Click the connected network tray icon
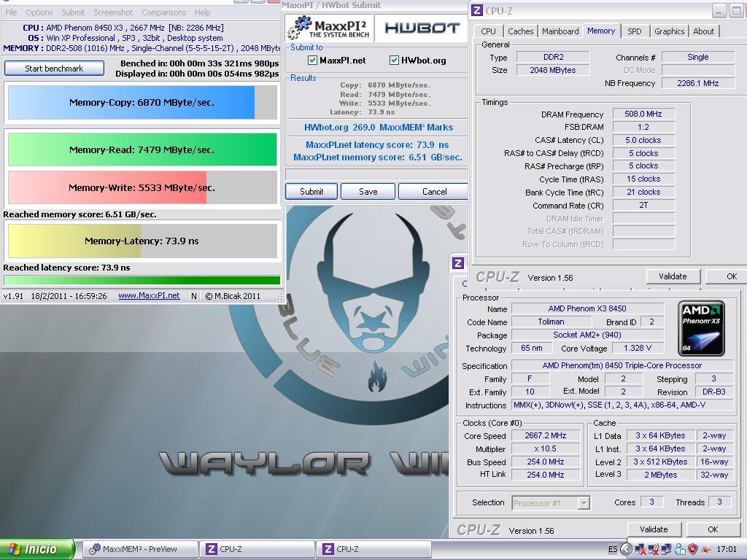The width and height of the screenshot is (747, 560). pos(667,550)
